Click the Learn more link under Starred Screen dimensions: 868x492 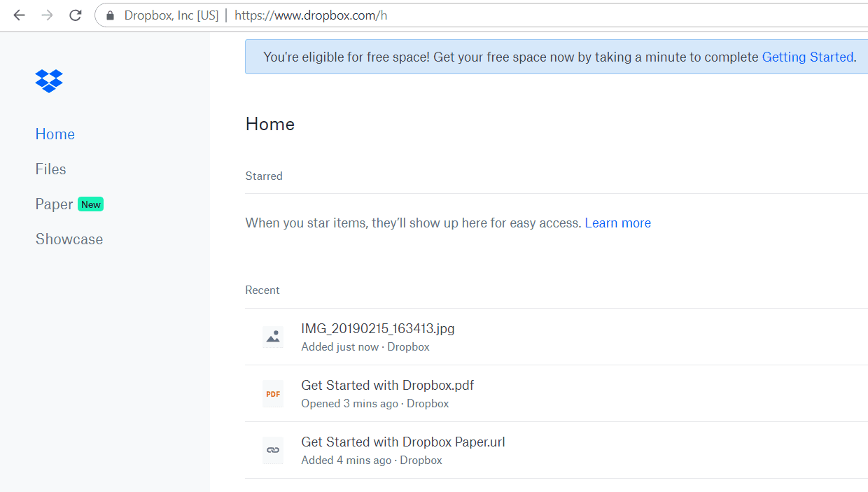click(618, 223)
